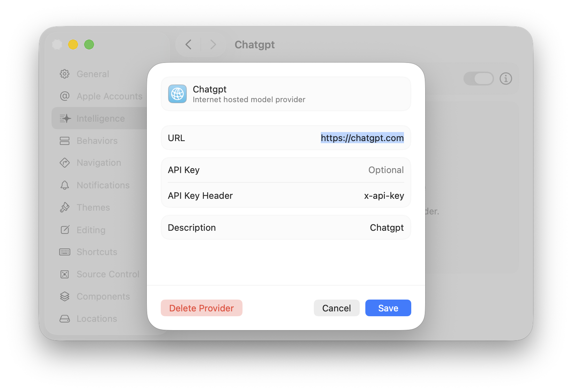Go back with the left chevron
This screenshot has height=392, width=572.
pos(189,44)
